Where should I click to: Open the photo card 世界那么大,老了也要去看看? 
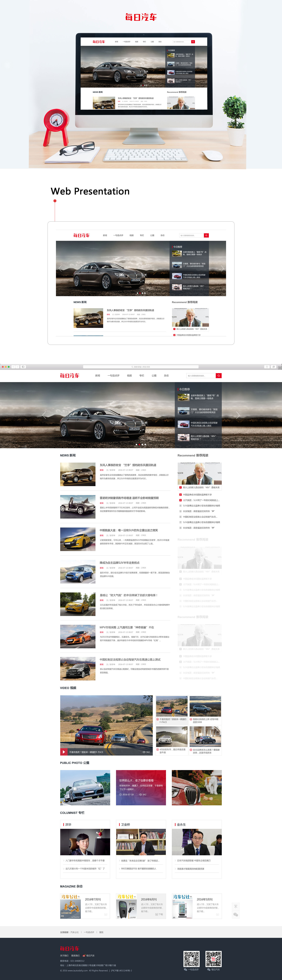point(141,788)
